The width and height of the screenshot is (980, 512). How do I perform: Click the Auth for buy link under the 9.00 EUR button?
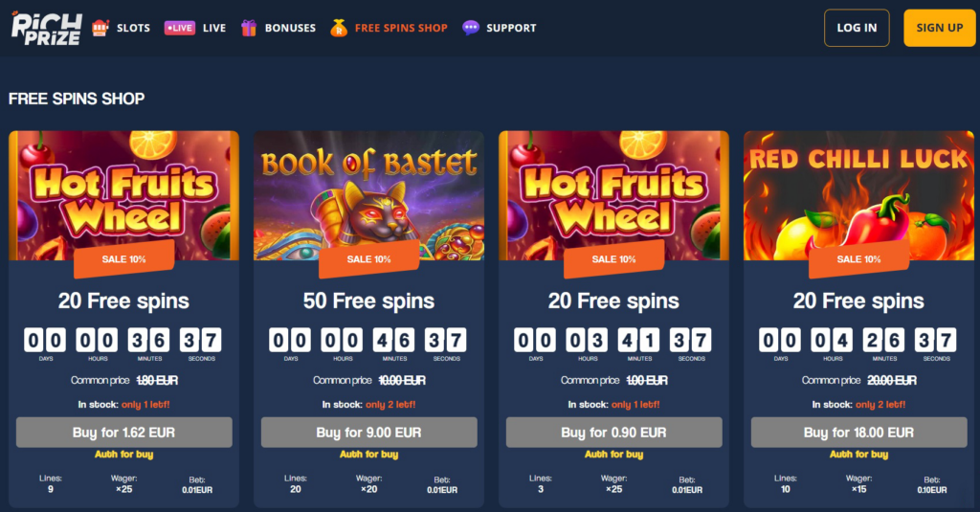368,455
